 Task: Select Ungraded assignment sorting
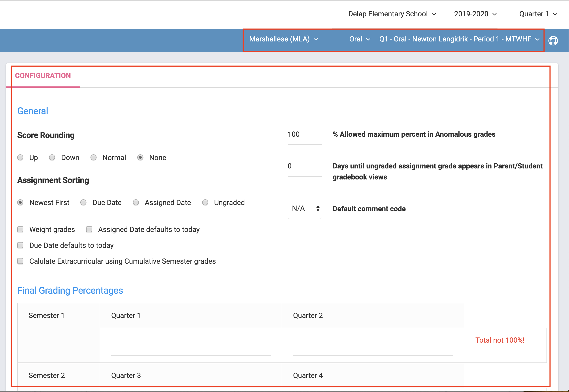point(205,202)
